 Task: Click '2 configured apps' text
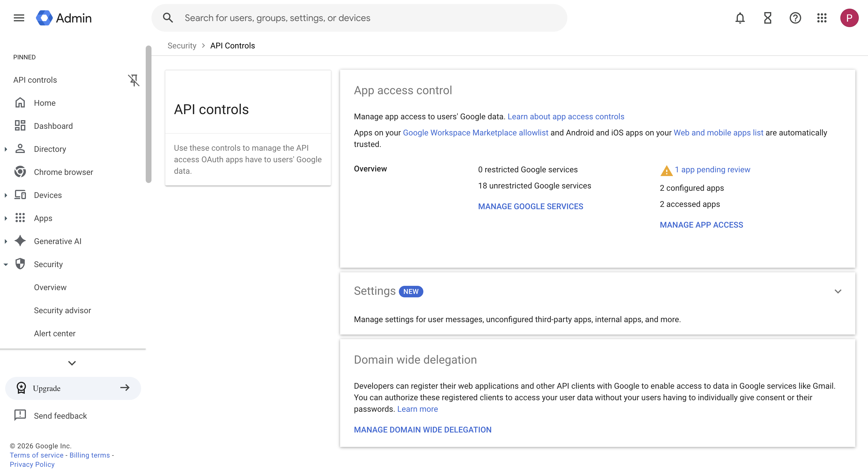692,188
